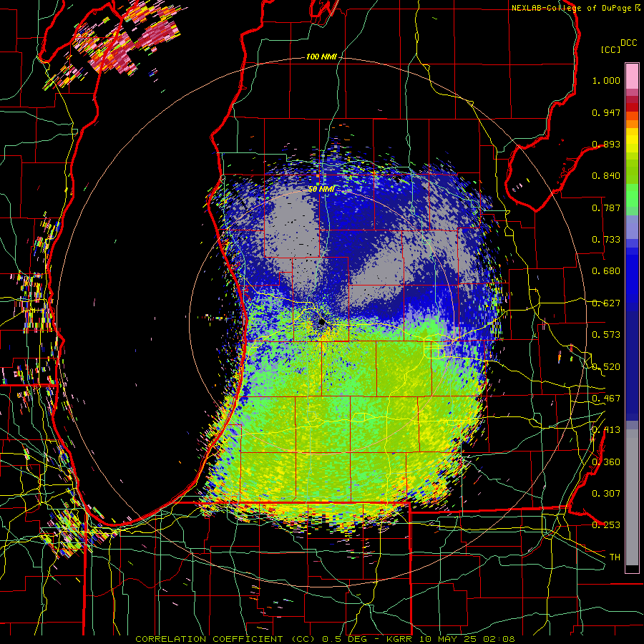Click the DCC legend title

tap(628, 43)
